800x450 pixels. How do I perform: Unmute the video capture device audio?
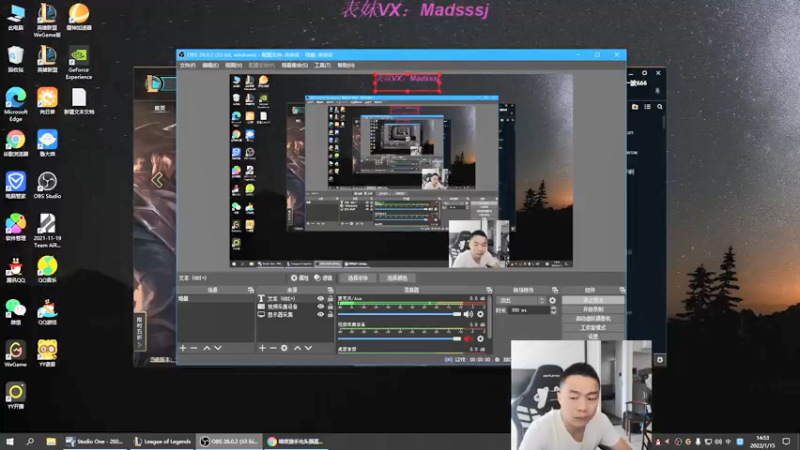468,338
